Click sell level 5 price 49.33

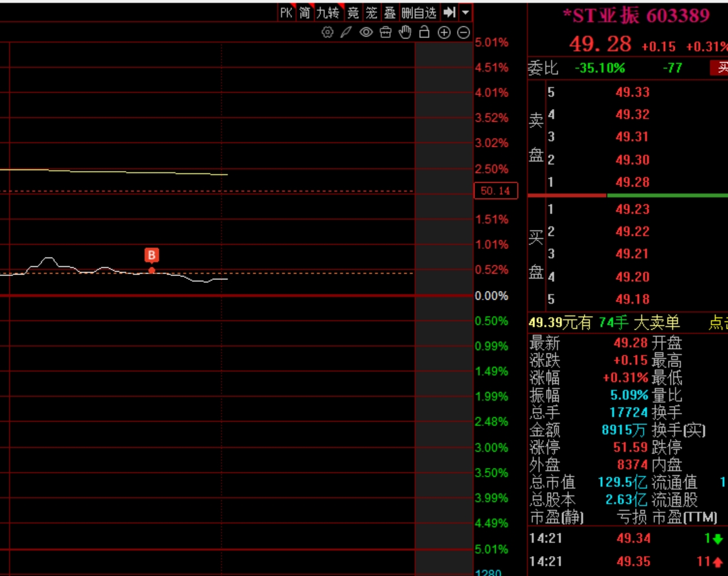(x=632, y=92)
